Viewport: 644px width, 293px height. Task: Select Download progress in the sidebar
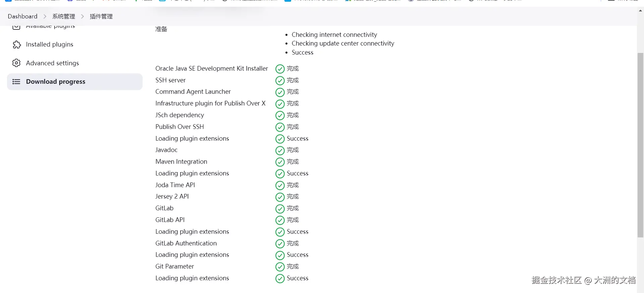coord(55,82)
